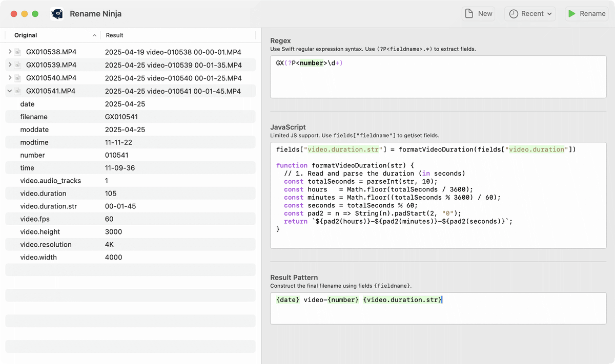Image resolution: width=615 pixels, height=364 pixels.
Task: Select the GX010539.MP4 filename
Action: [x=51, y=65]
